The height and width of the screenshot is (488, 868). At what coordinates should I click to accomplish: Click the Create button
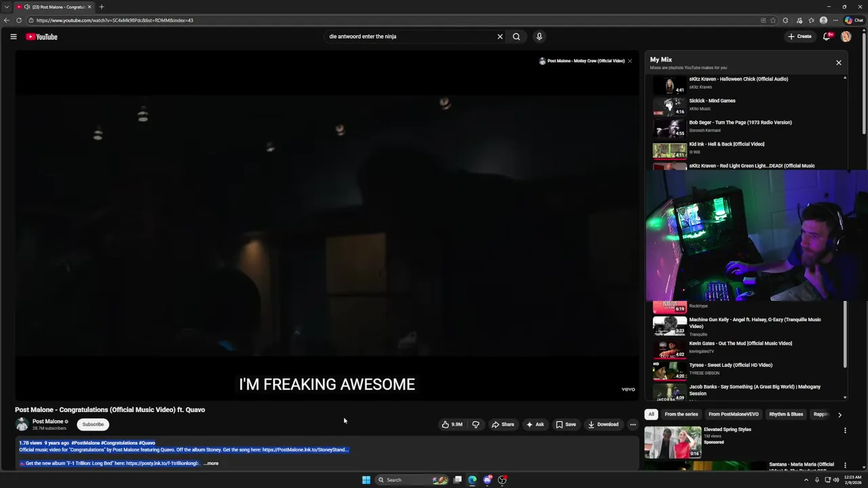[x=800, y=37]
